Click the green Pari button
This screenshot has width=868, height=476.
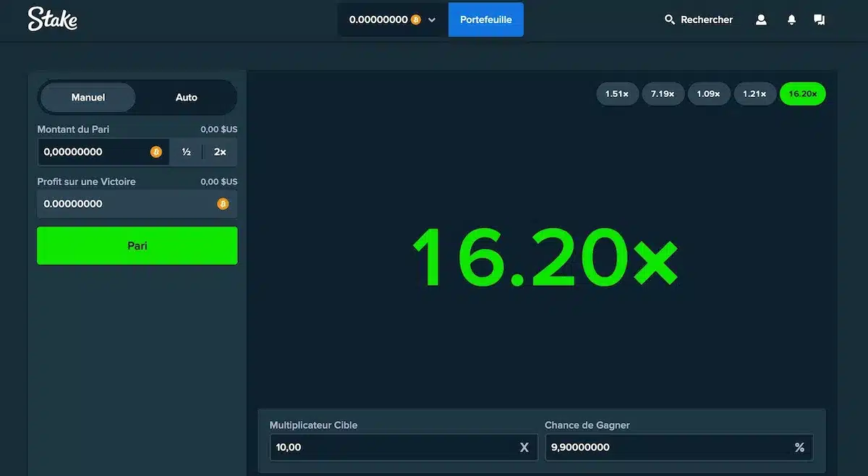pyautogui.click(x=137, y=245)
